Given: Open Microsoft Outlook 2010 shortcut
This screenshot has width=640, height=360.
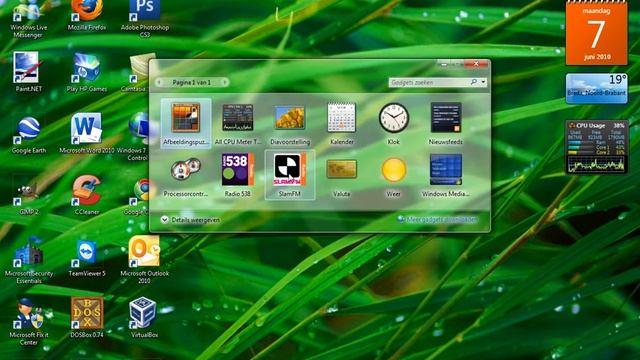Looking at the screenshot, I should click(x=145, y=260).
